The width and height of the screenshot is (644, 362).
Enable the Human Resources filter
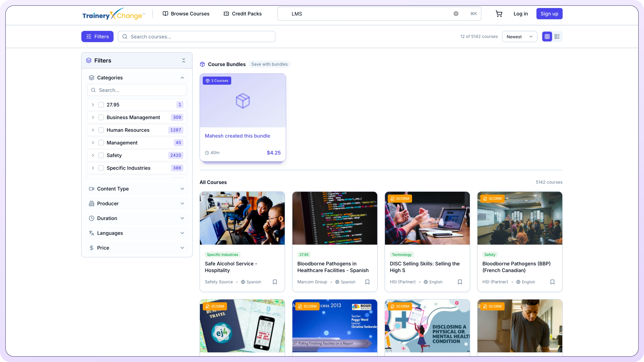pos(101,130)
